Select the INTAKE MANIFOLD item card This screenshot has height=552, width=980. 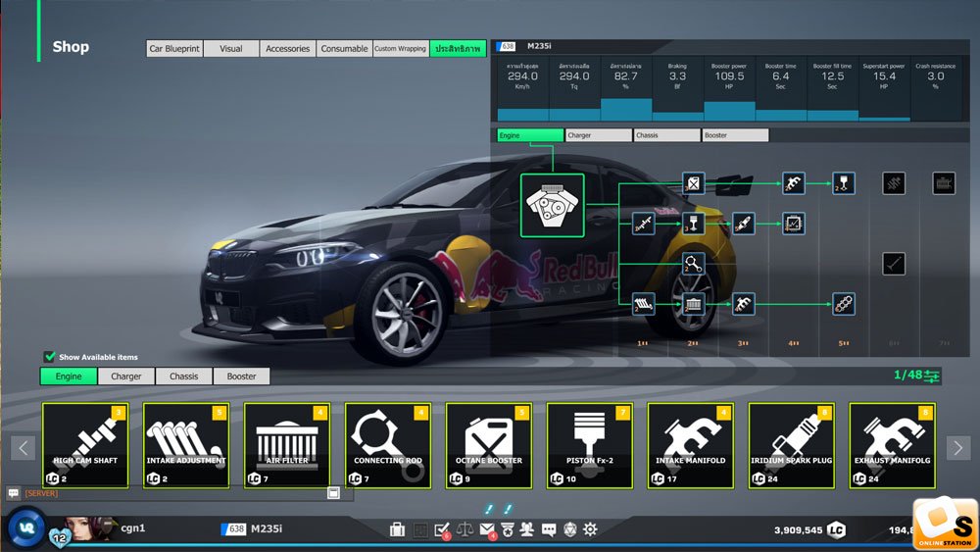(x=691, y=446)
